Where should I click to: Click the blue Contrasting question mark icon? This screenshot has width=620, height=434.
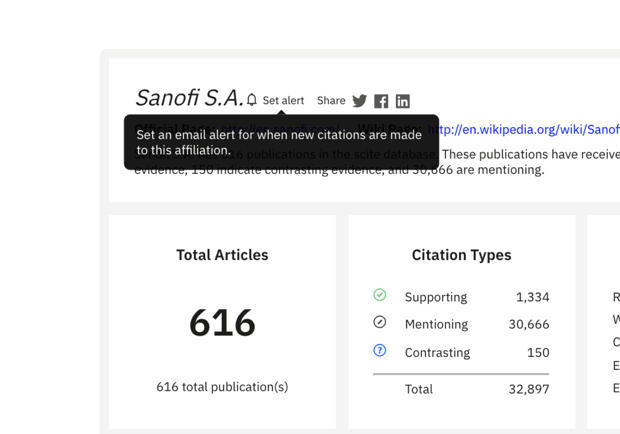(x=380, y=351)
